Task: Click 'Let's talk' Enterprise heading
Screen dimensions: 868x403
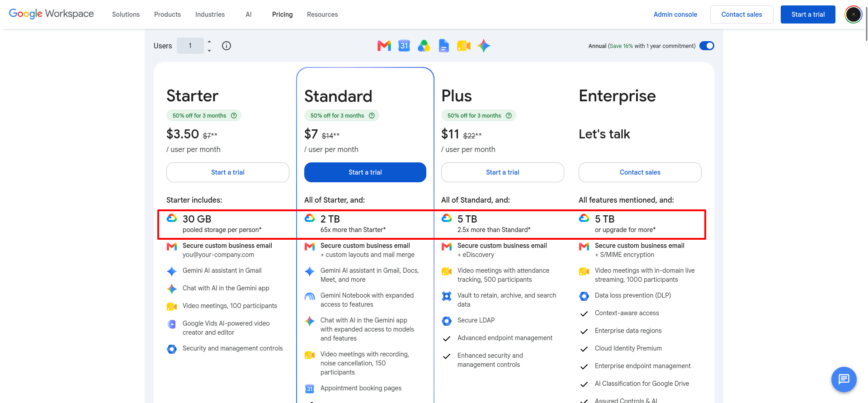Action: [604, 134]
